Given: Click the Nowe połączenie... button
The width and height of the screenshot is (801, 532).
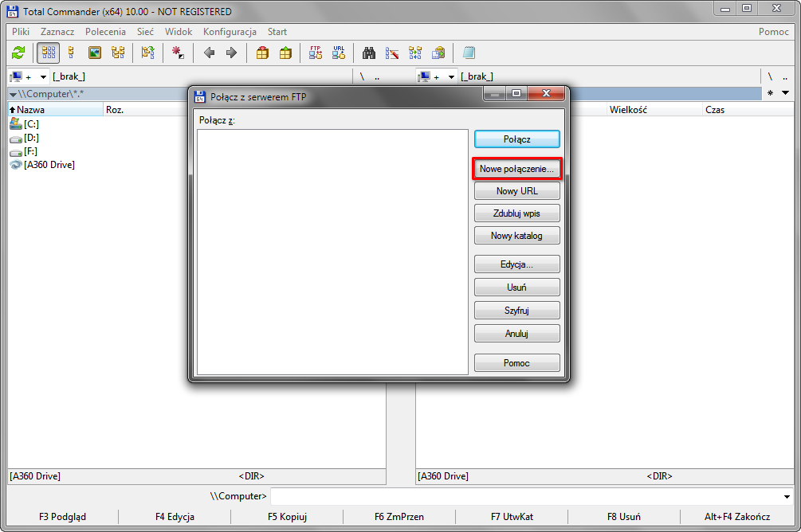Looking at the screenshot, I should 517,169.
